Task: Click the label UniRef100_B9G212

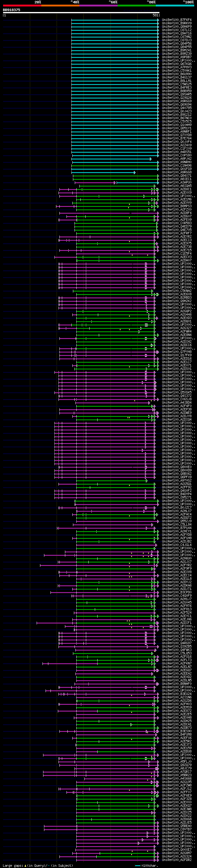Action: click(x=177, y=115)
